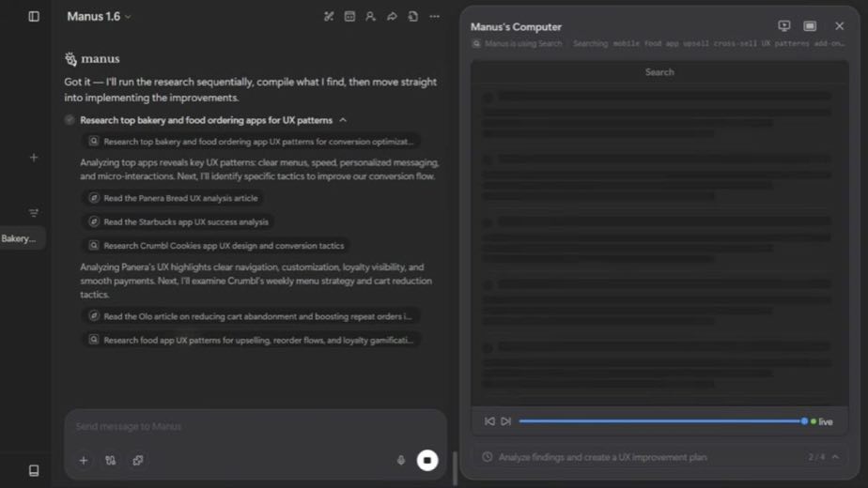Image resolution: width=868 pixels, height=488 pixels.
Task: Click the magic wand tools icon in header
Action: pos(329,17)
